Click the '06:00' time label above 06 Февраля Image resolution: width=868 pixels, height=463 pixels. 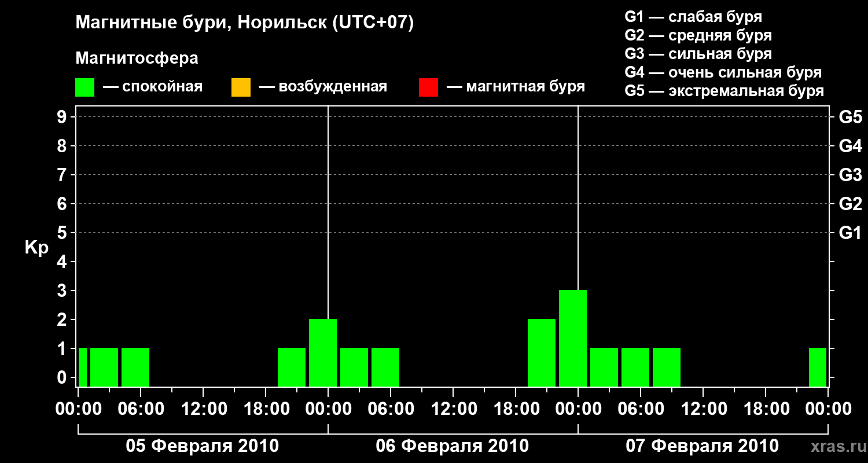pyautogui.click(x=391, y=409)
